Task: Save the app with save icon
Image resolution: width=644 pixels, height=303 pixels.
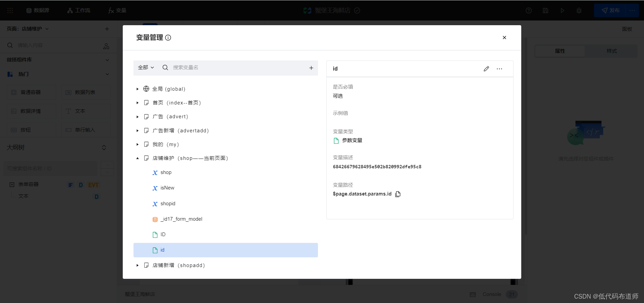Action: tap(545, 10)
